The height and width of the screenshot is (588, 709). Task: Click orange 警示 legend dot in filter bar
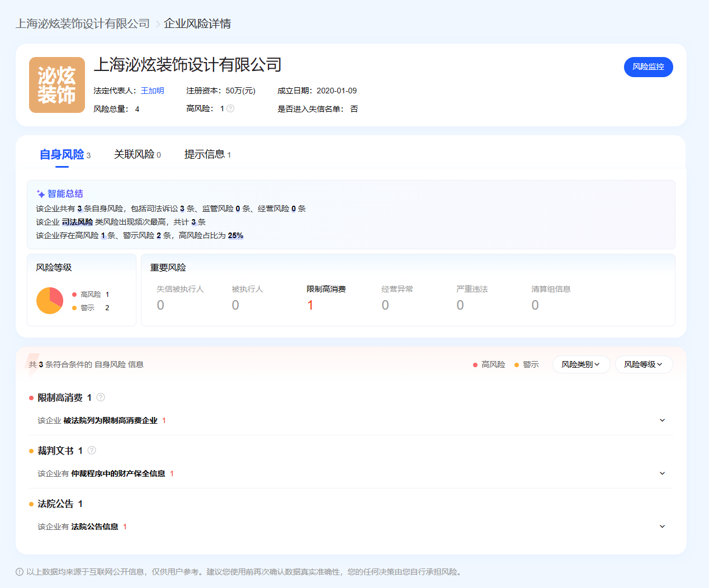click(x=517, y=365)
